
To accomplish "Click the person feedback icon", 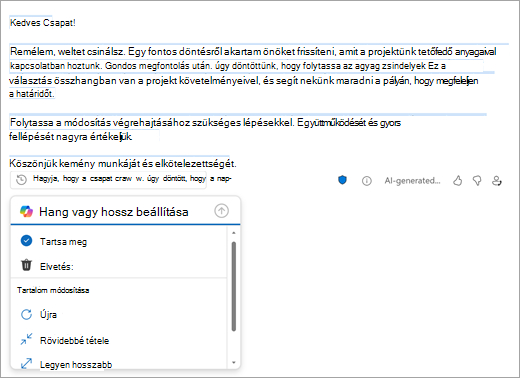I will (x=497, y=181).
